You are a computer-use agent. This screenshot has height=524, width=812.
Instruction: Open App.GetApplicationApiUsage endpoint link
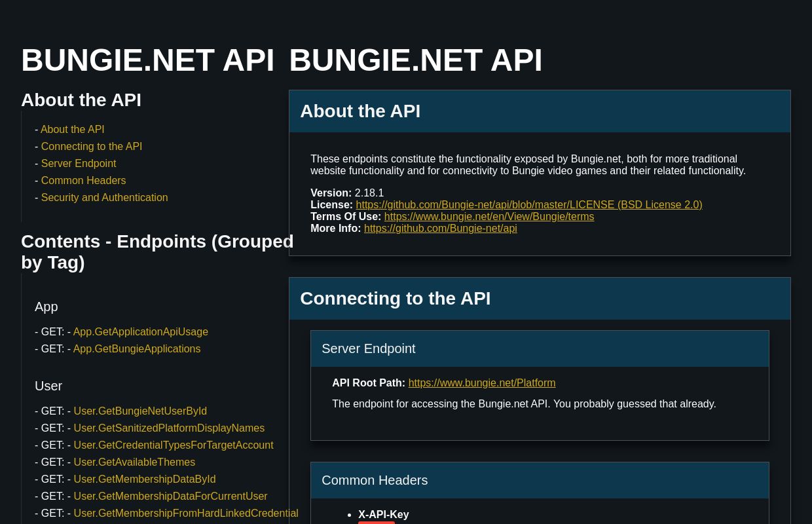[141, 332]
